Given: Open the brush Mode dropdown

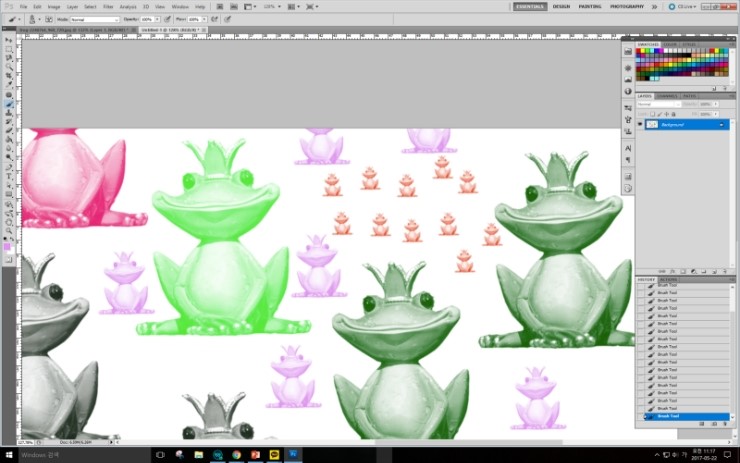Looking at the screenshot, I should click(x=98, y=19).
